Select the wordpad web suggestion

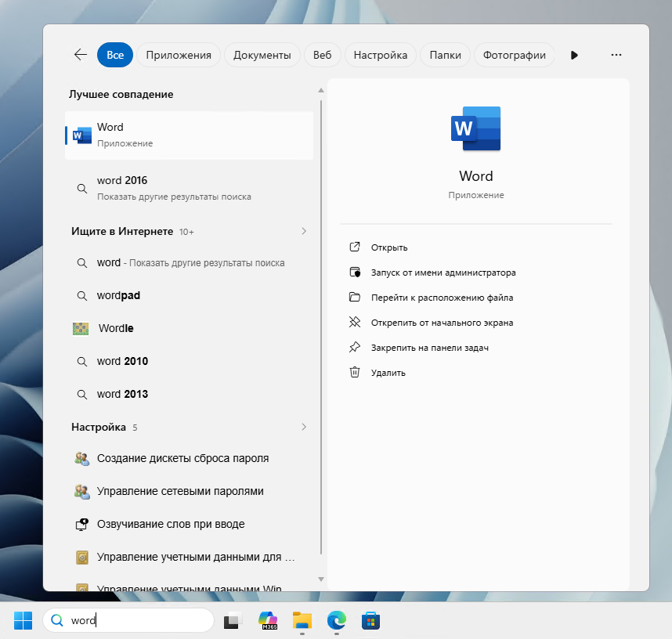tap(189, 296)
